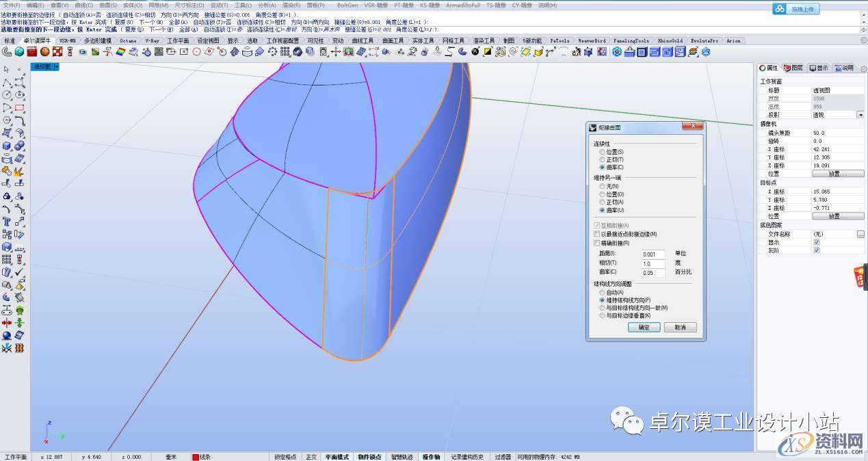The width and height of the screenshot is (868, 461).
Task: Choose 自动(A) for 结构线方向调整
Action: pyautogui.click(x=602, y=293)
